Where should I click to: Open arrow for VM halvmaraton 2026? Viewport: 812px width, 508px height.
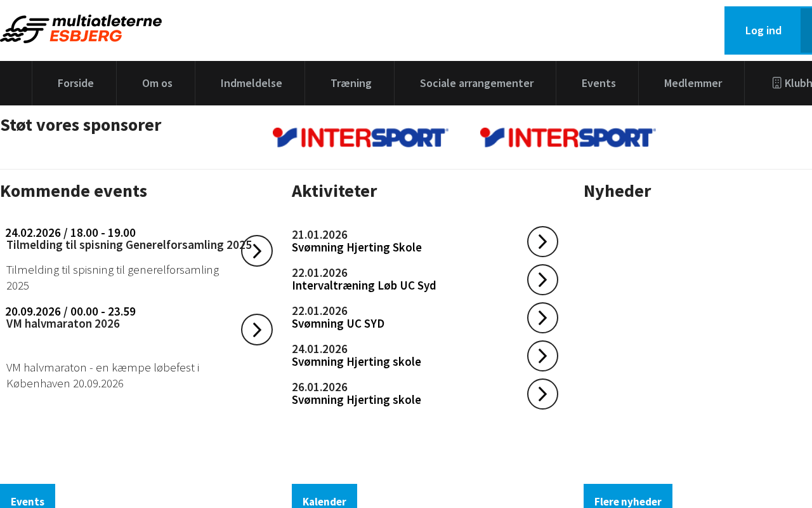point(257,330)
